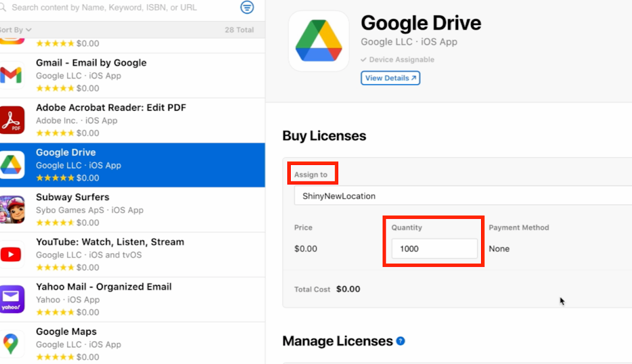
Task: Click the Quantity field showing 1000
Action: [x=434, y=249]
